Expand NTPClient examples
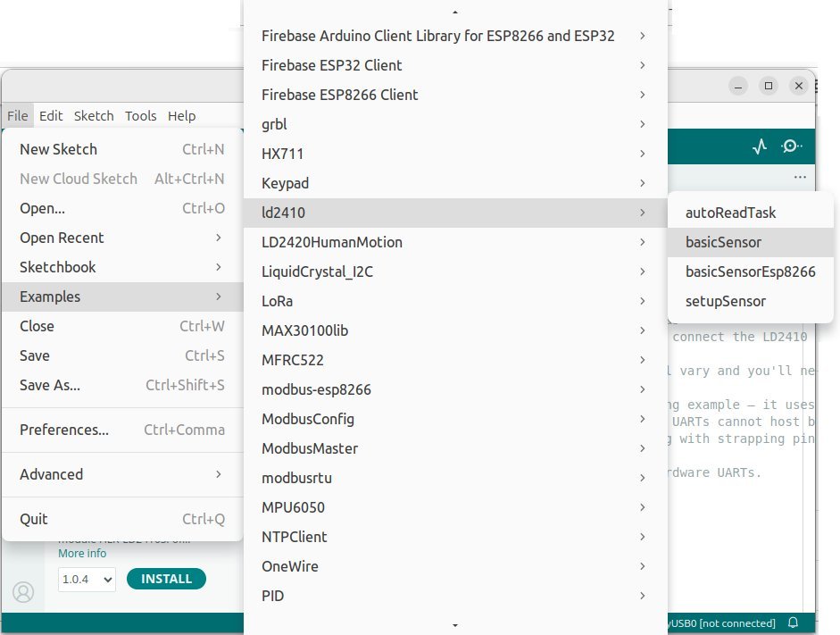This screenshot has height=635, width=840. 455,537
